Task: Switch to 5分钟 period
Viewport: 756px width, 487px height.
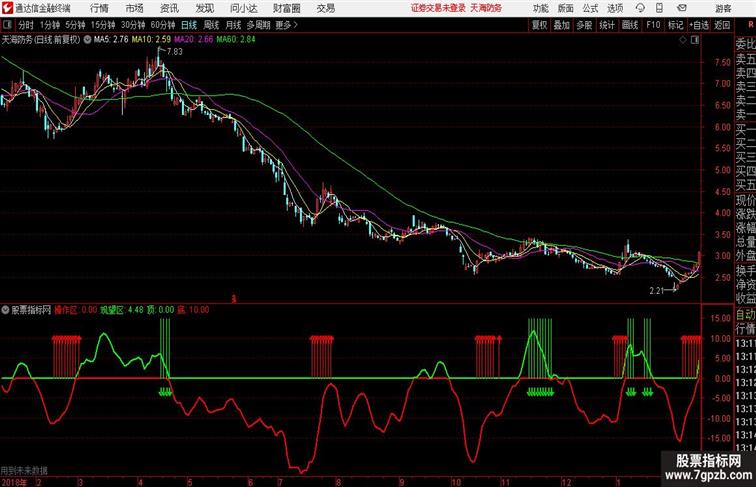Action: coord(75,25)
